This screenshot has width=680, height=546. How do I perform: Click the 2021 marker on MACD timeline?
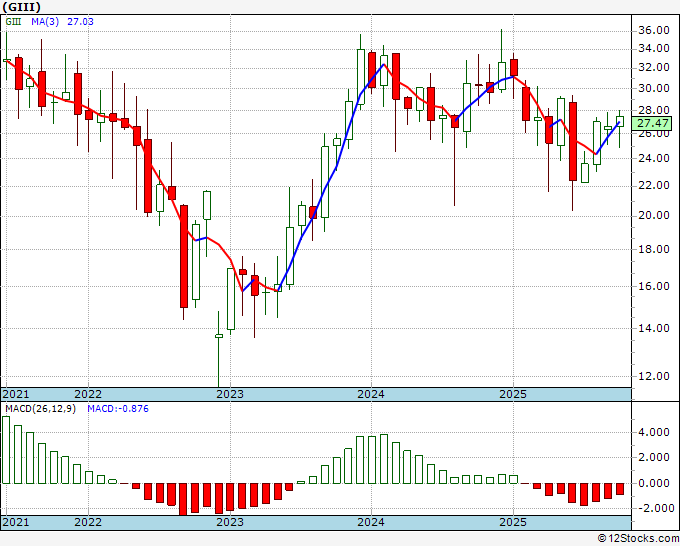15,522
